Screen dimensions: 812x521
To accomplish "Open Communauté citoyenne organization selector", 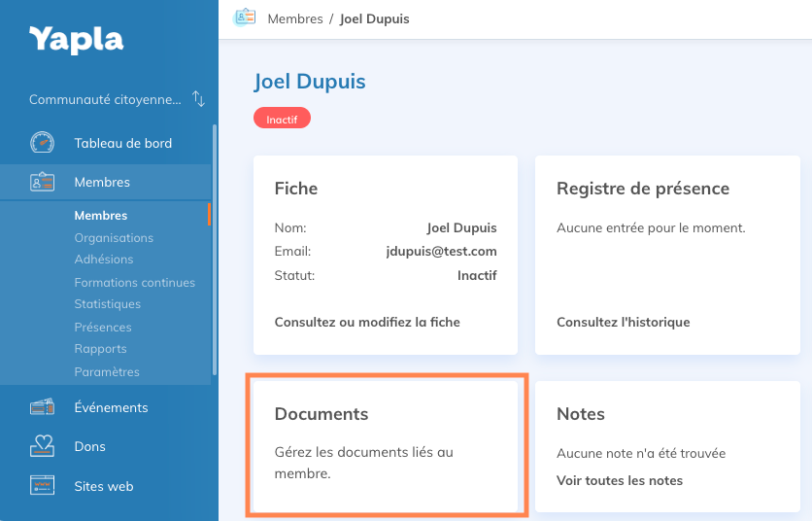I will (105, 99).
